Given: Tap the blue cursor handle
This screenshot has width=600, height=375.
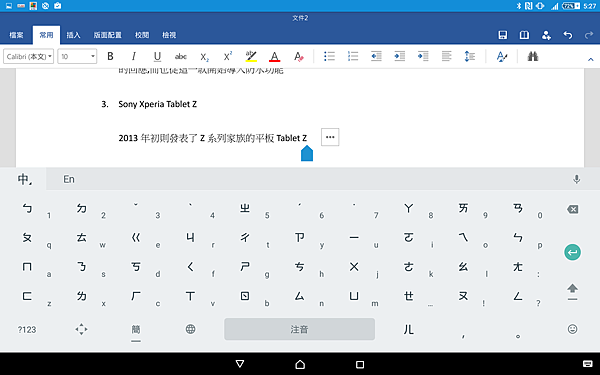Looking at the screenshot, I should [x=307, y=153].
